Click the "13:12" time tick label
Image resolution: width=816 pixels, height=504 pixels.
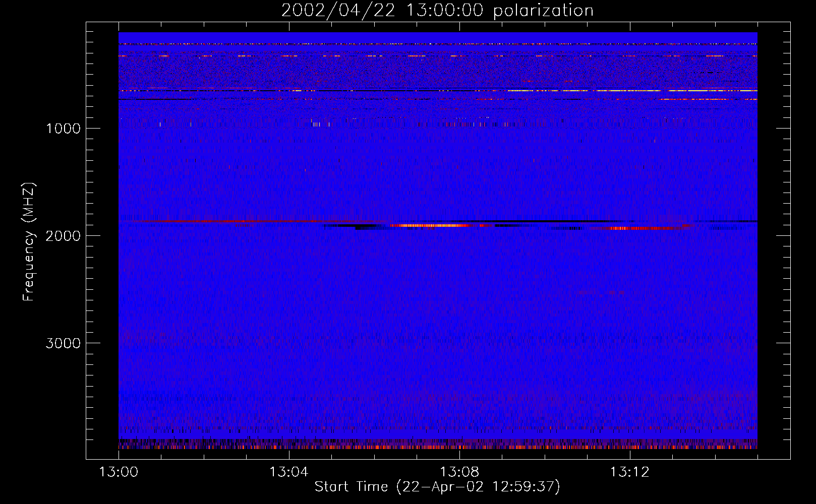pos(629,472)
